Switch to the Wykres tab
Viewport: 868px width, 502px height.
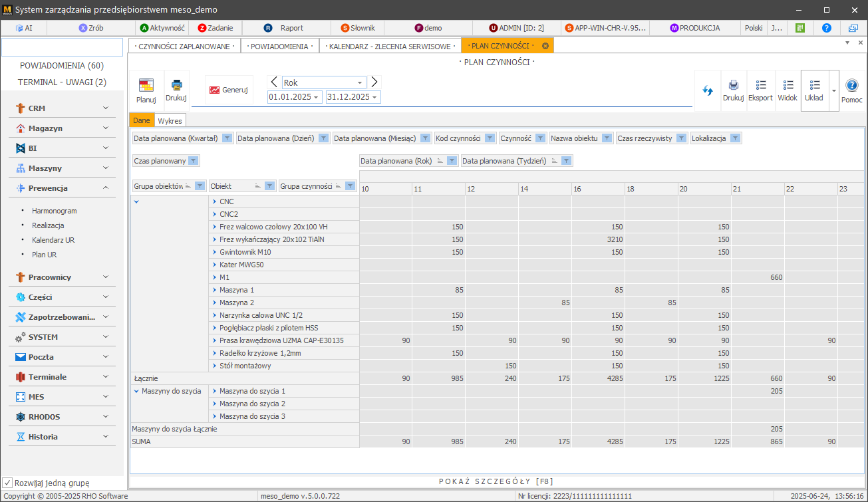click(x=170, y=120)
